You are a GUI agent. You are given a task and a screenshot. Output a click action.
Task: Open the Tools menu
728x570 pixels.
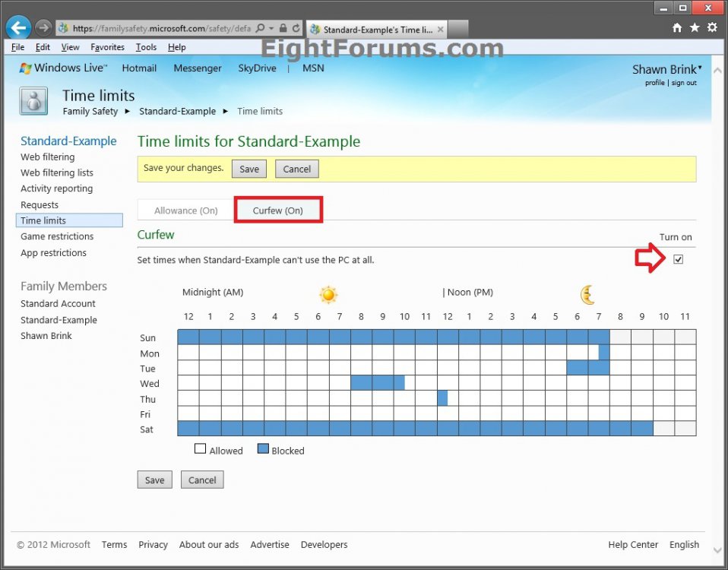pos(146,47)
